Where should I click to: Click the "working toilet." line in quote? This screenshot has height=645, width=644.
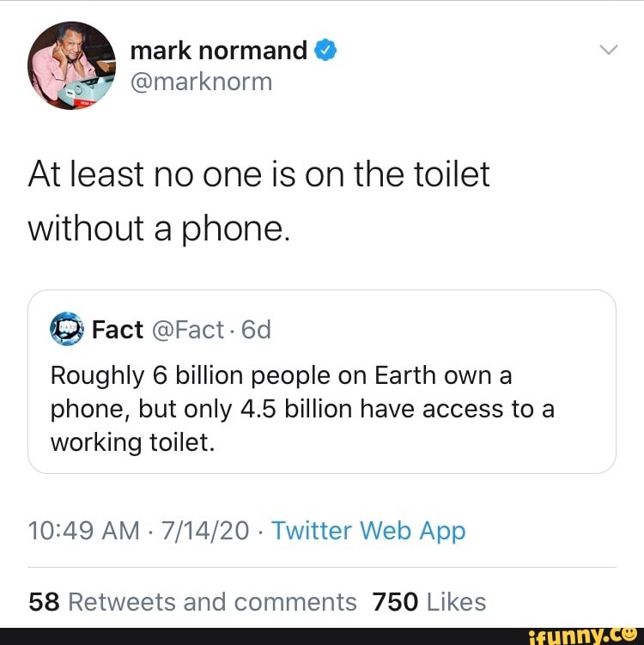tap(132, 443)
